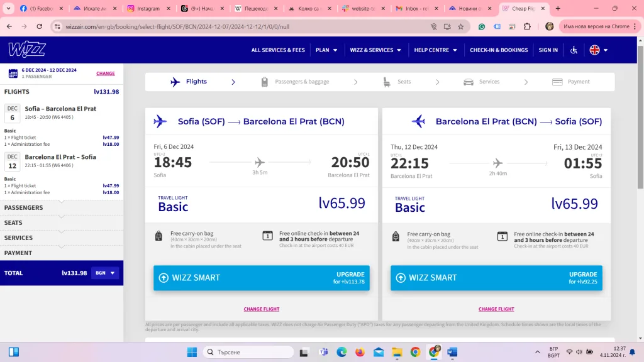644x362 pixels.
Task: Open CHECK-IN & BOOKINGS
Action: click(x=499, y=50)
